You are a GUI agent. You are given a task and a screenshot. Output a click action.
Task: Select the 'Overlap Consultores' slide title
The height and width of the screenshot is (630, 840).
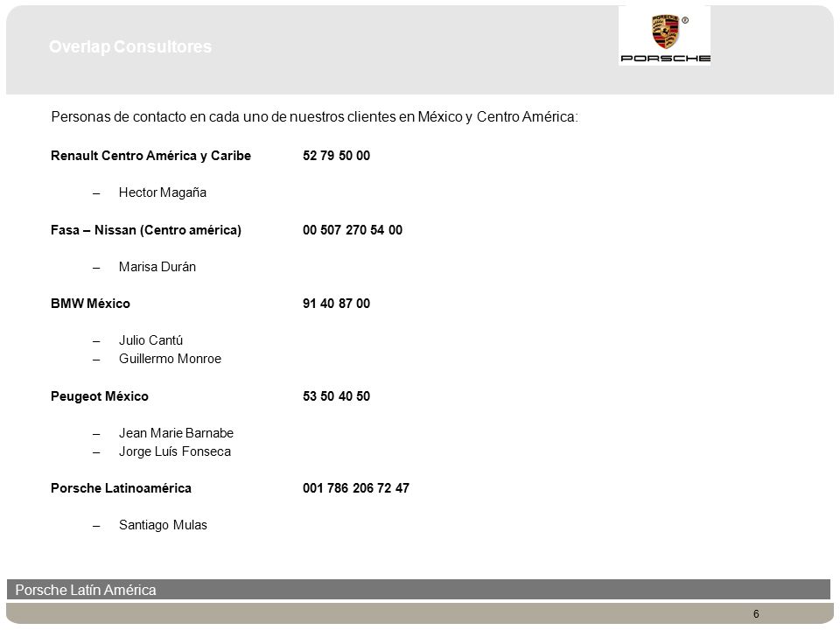[x=130, y=46]
